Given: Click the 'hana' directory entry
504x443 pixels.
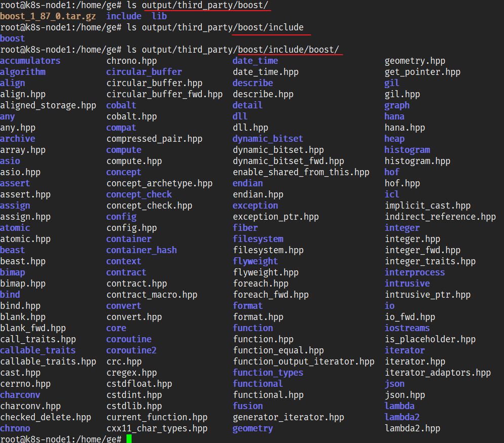Looking at the screenshot, I should pos(395,116).
